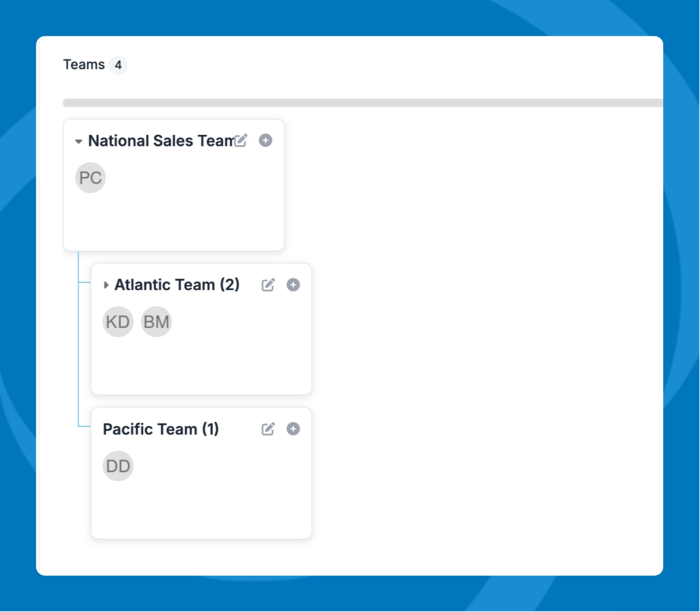Viewport: 700px width, 612px height.
Task: Select the National Sales Team title
Action: [161, 141]
